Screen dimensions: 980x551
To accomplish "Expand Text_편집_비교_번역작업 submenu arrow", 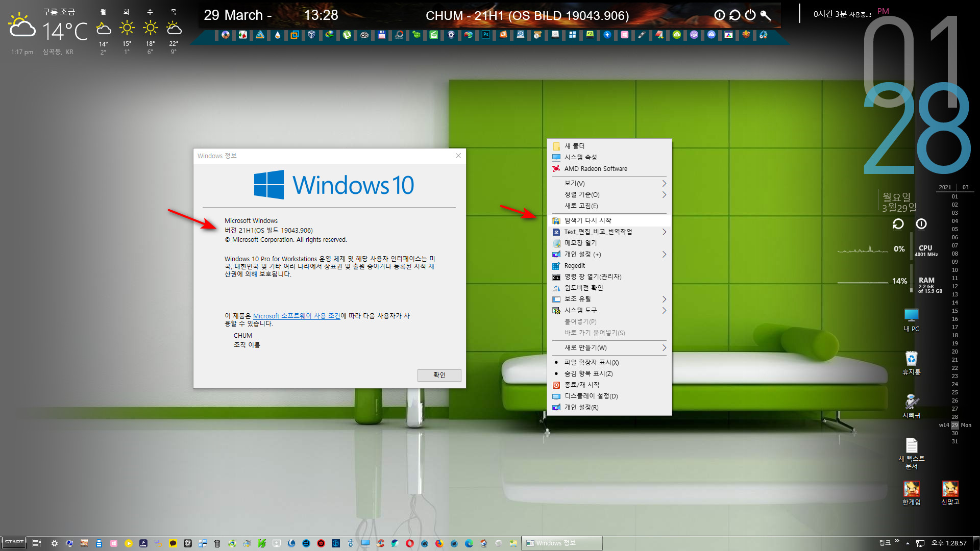I will click(x=664, y=232).
